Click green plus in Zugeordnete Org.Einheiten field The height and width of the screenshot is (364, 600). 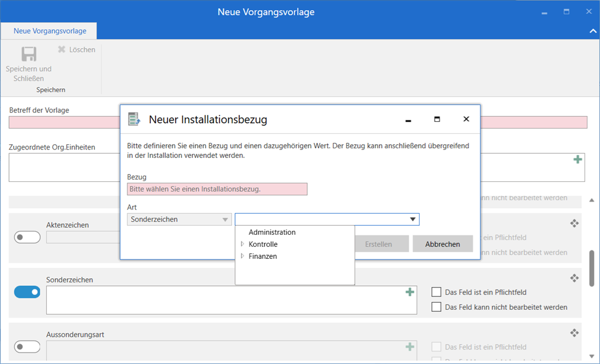click(578, 159)
